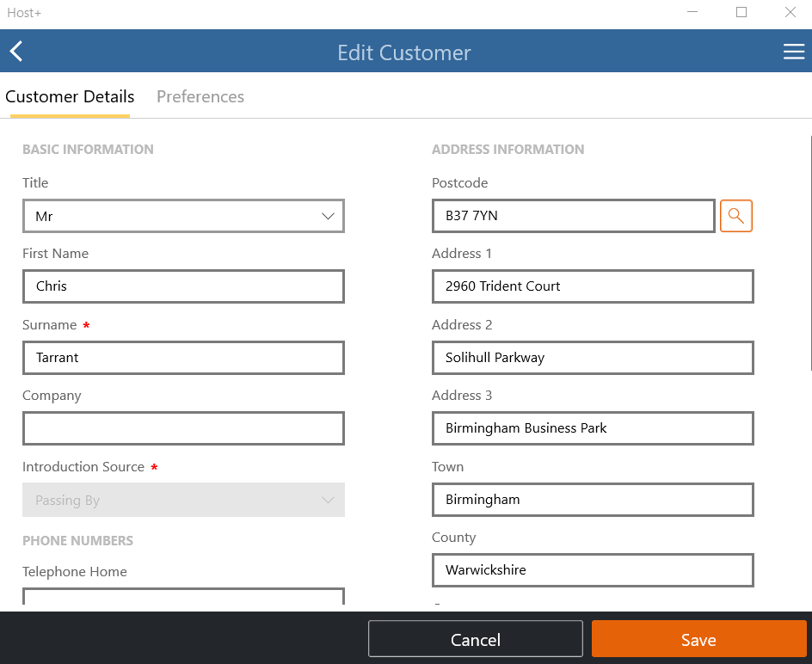
Task: Click the back arrow in the header
Action: (15, 51)
